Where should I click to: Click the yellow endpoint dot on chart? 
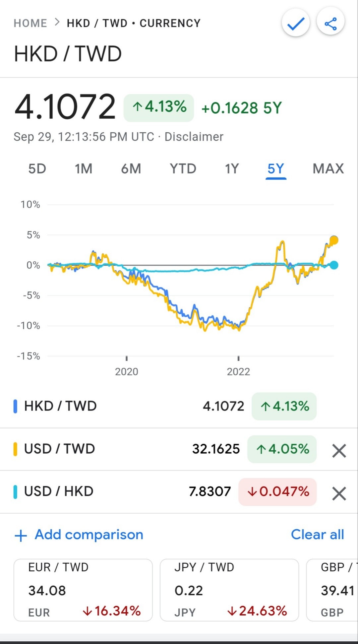pyautogui.click(x=334, y=240)
